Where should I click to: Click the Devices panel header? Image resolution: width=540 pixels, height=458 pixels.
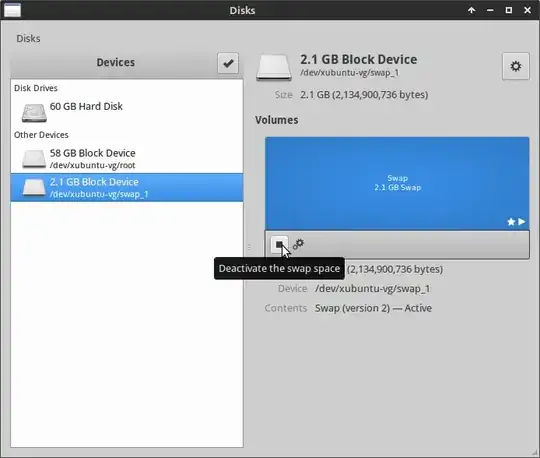pos(116,62)
